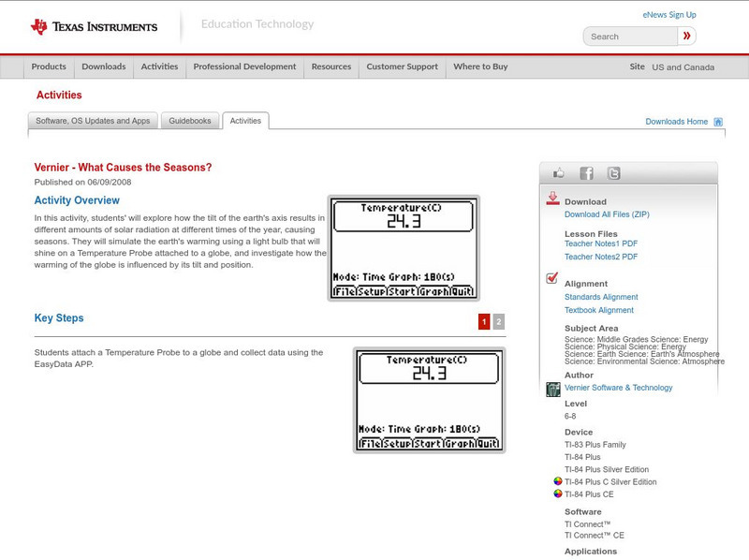Click the TI-84 Plus Silver Edition entry
The width and height of the screenshot is (749, 560).
click(607, 470)
